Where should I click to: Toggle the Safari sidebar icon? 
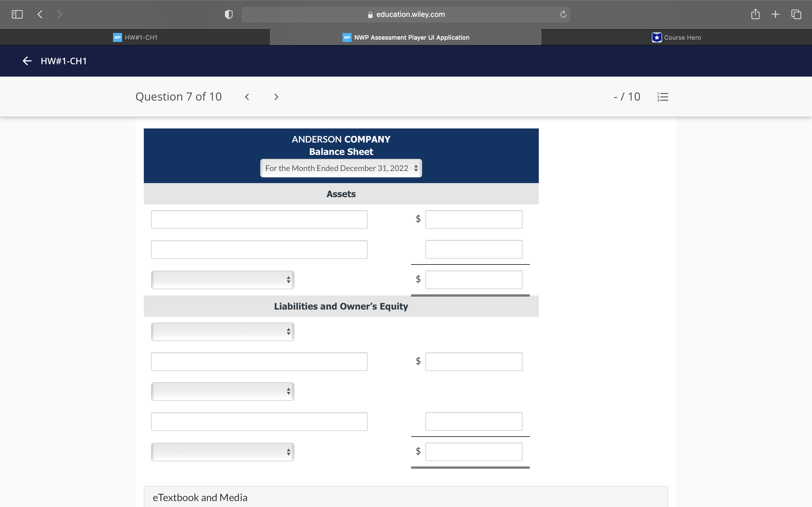click(x=17, y=14)
